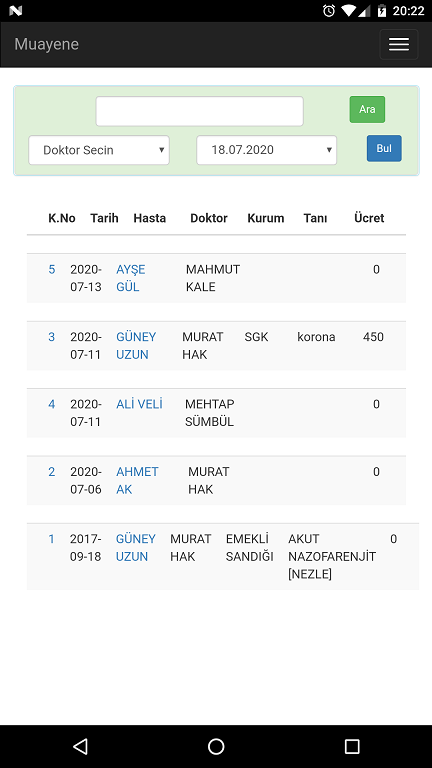Open the 18.07.2020 date dropdown
The image size is (432, 768).
coord(266,150)
